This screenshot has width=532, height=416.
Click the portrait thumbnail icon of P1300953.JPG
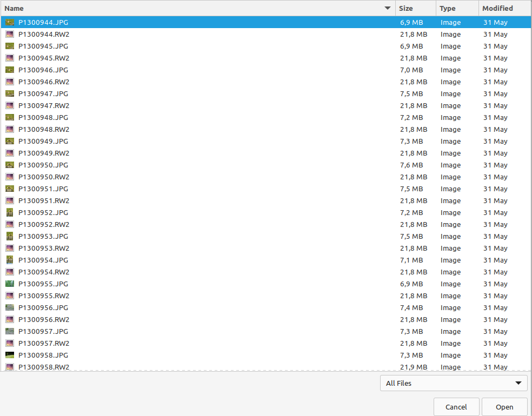point(10,236)
